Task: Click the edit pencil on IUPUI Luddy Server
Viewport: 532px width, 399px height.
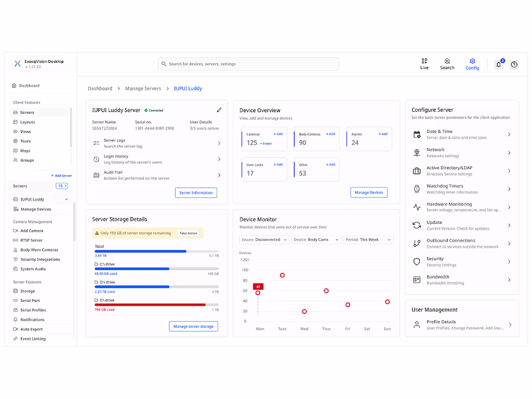Action: pos(219,110)
